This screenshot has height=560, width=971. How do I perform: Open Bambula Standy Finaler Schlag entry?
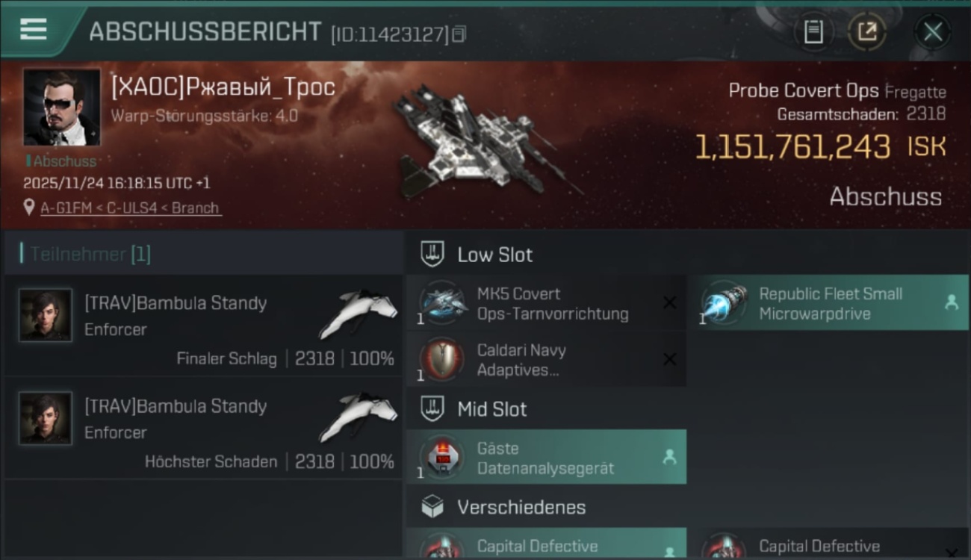pyautogui.click(x=204, y=326)
